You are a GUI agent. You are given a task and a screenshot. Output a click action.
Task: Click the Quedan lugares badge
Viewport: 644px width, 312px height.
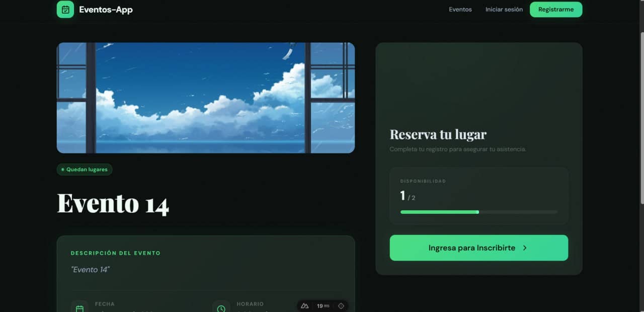(x=85, y=170)
